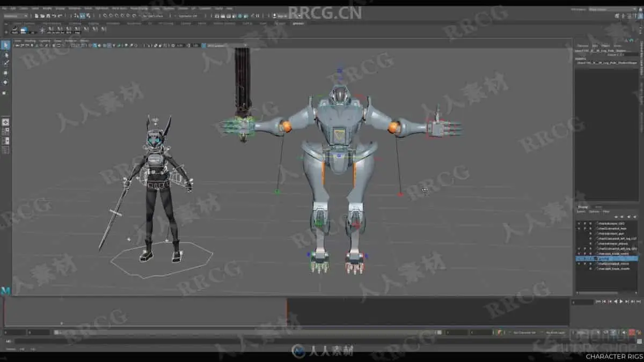Click the current frame input field
This screenshot has width=644, height=362.
[582, 302]
